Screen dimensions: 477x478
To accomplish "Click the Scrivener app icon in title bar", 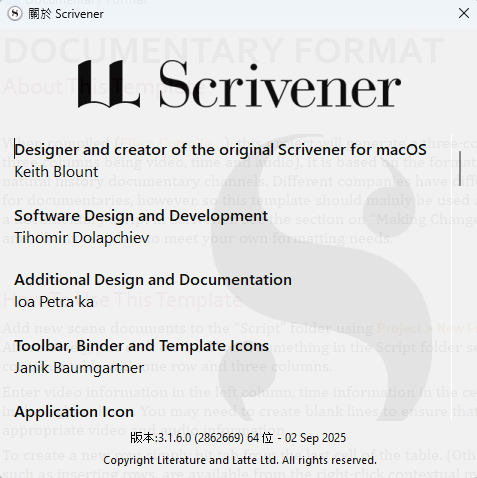I will (15, 14).
